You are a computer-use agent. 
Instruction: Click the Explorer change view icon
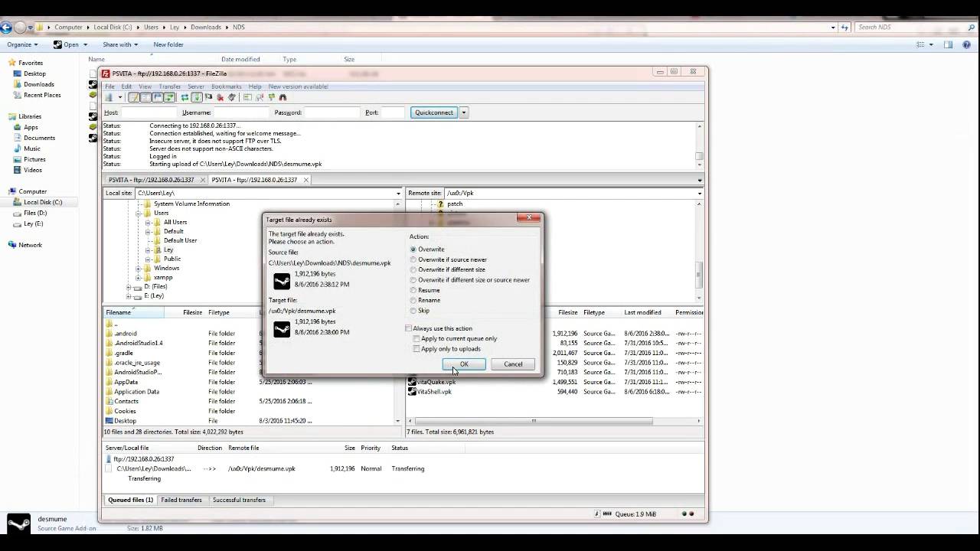pos(921,44)
